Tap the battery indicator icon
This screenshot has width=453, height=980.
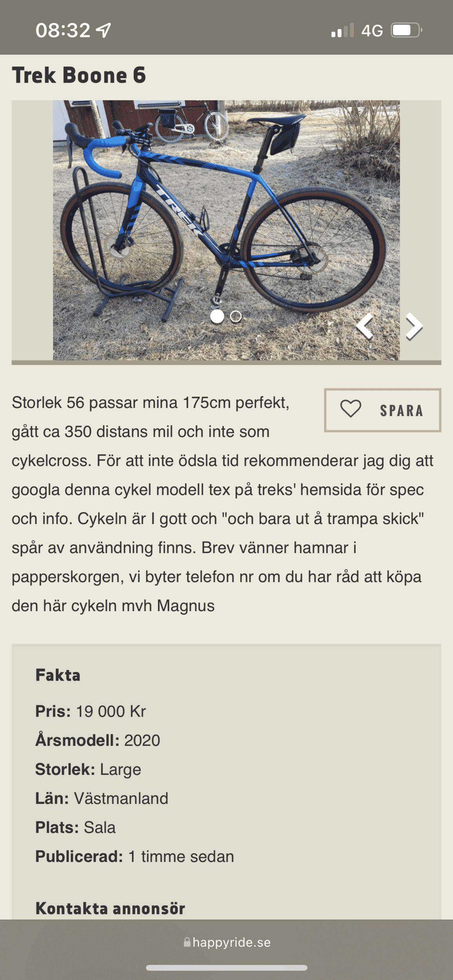pos(406,31)
